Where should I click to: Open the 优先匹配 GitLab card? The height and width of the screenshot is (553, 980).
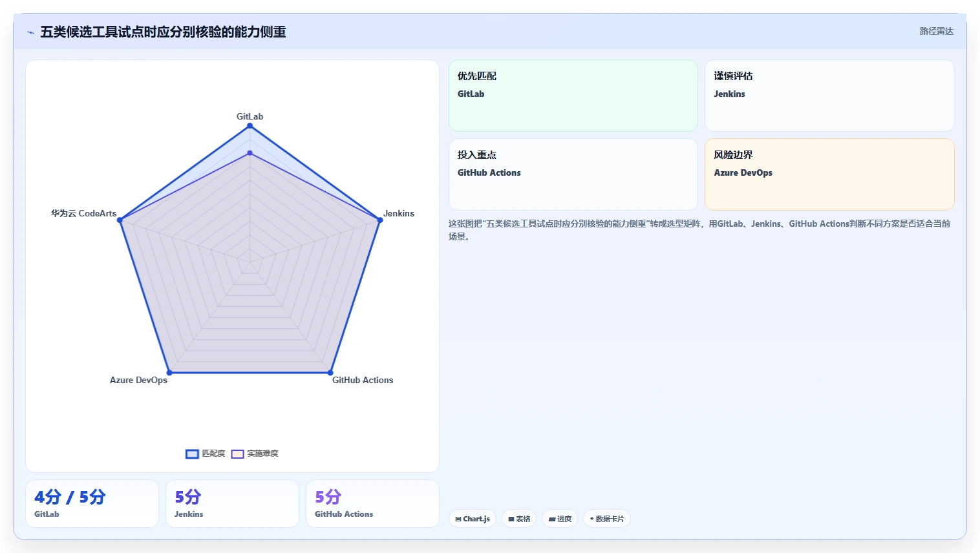[573, 96]
